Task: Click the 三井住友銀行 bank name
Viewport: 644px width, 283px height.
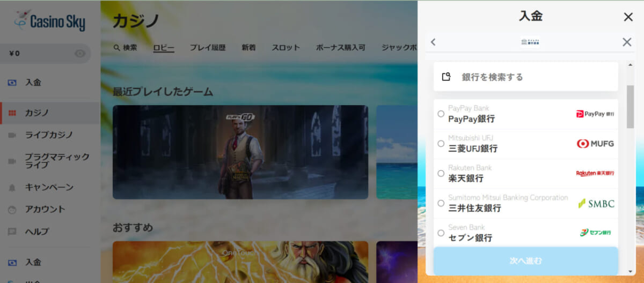Action: 475,208
